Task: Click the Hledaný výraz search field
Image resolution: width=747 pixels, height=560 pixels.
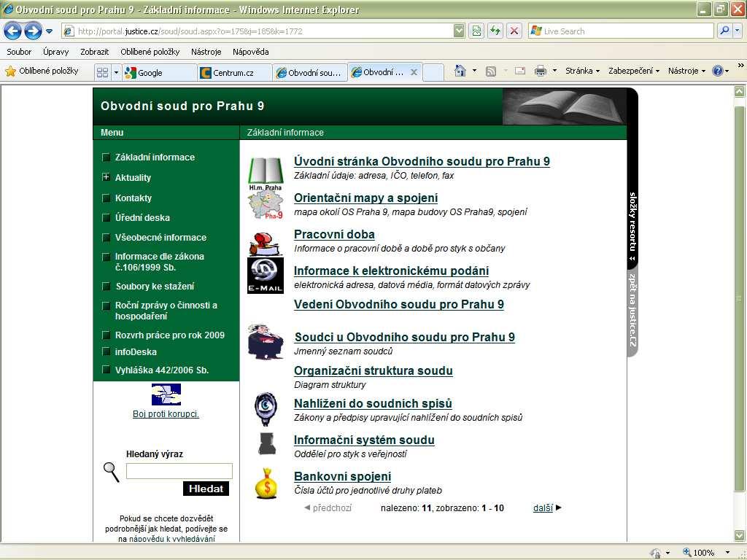Action: 179,471
